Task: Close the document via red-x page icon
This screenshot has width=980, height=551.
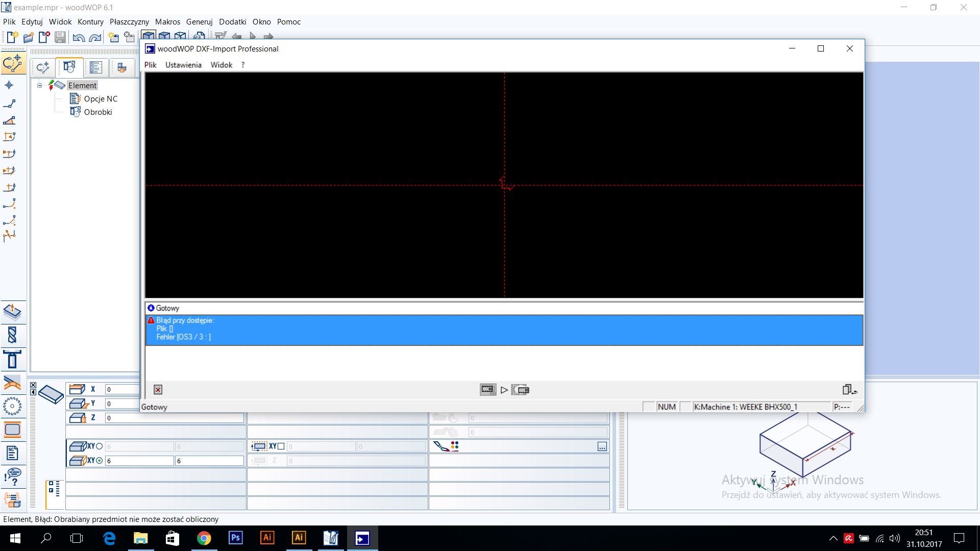Action: 44,37
